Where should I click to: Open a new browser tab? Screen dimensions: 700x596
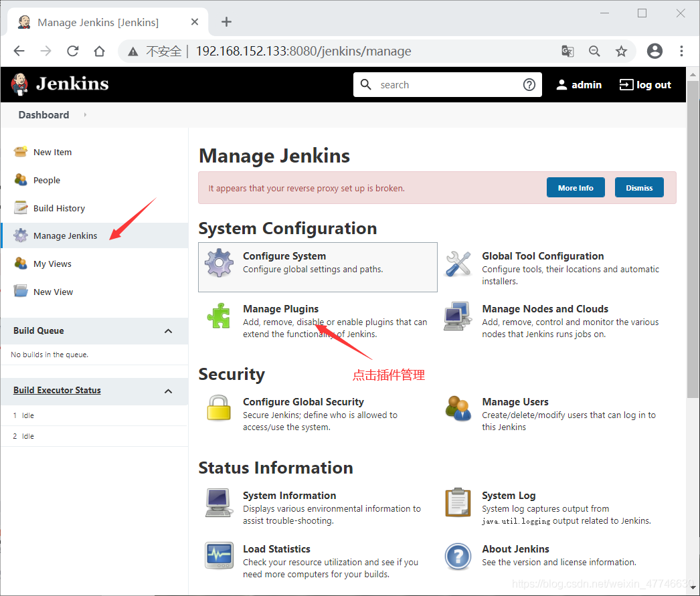click(226, 22)
